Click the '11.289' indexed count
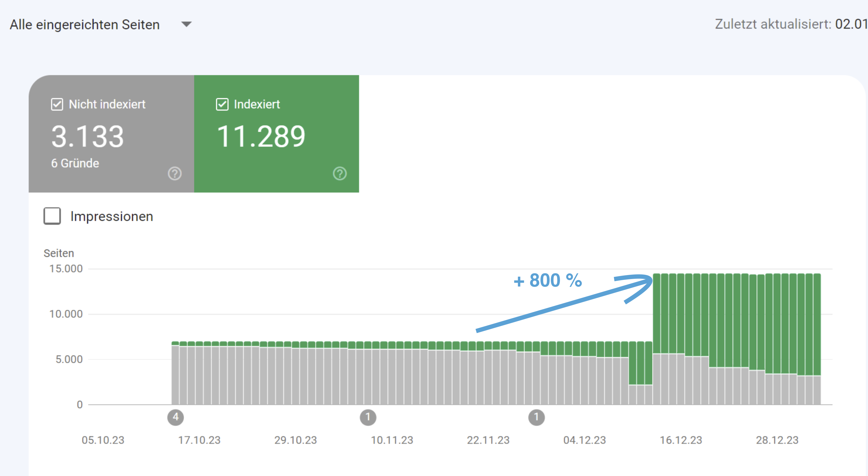 click(261, 137)
